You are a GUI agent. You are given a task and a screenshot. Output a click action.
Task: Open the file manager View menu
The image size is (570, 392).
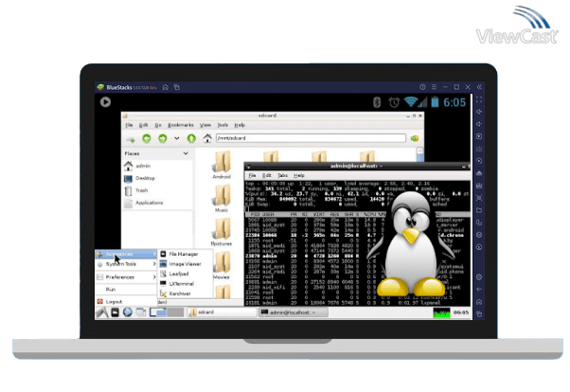pos(205,125)
